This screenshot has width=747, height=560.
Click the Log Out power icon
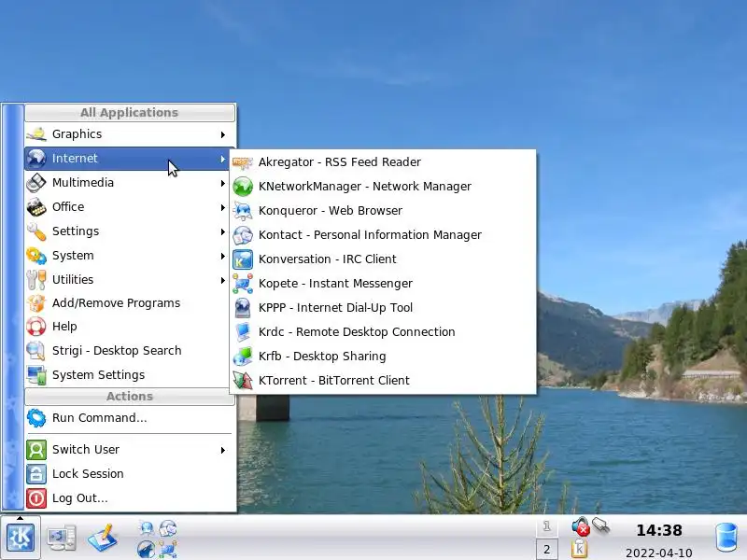(x=36, y=498)
